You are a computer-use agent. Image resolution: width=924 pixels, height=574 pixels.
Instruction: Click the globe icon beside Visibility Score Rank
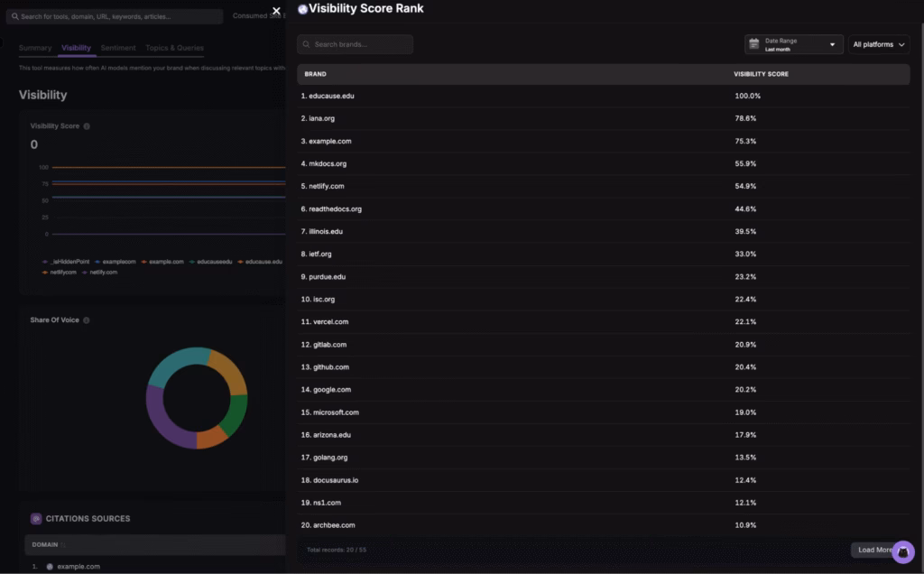click(x=302, y=9)
